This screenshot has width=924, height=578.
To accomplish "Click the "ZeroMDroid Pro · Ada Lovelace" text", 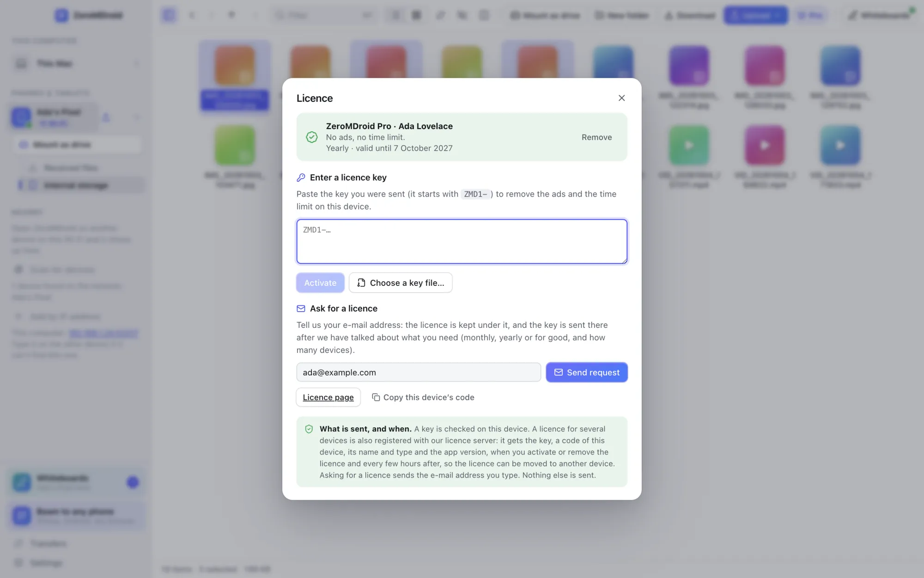I will (x=389, y=126).
